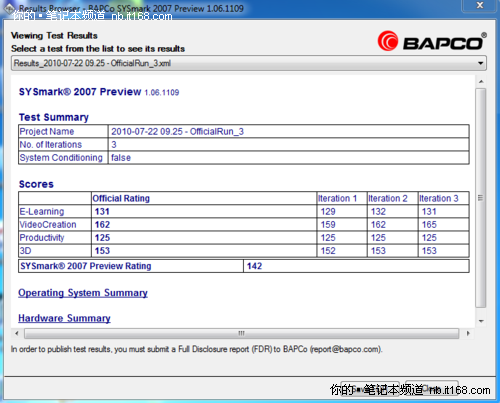Click the E-Learning row label
This screenshot has height=403, width=500.
point(42,211)
